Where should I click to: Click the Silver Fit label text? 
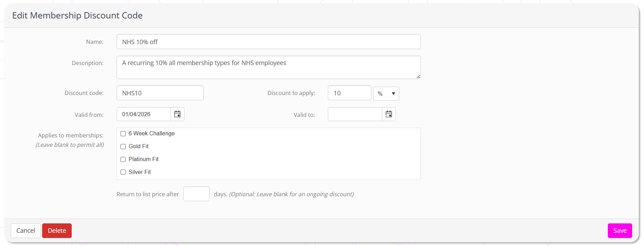click(x=140, y=172)
